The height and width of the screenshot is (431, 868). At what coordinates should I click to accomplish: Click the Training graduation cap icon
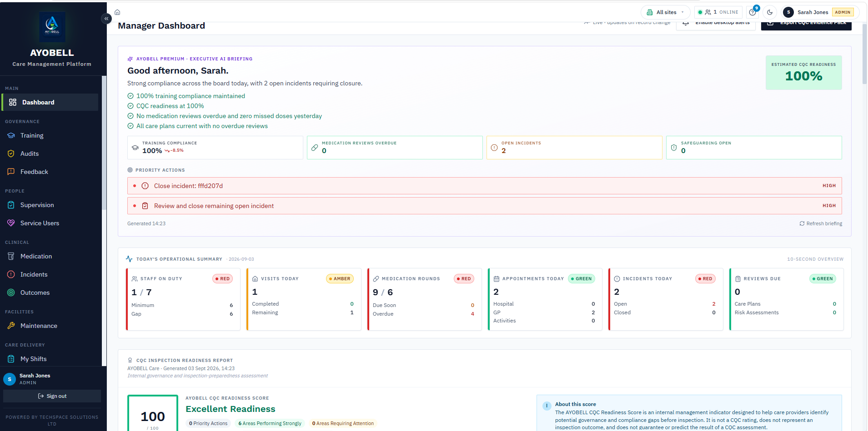(11, 135)
